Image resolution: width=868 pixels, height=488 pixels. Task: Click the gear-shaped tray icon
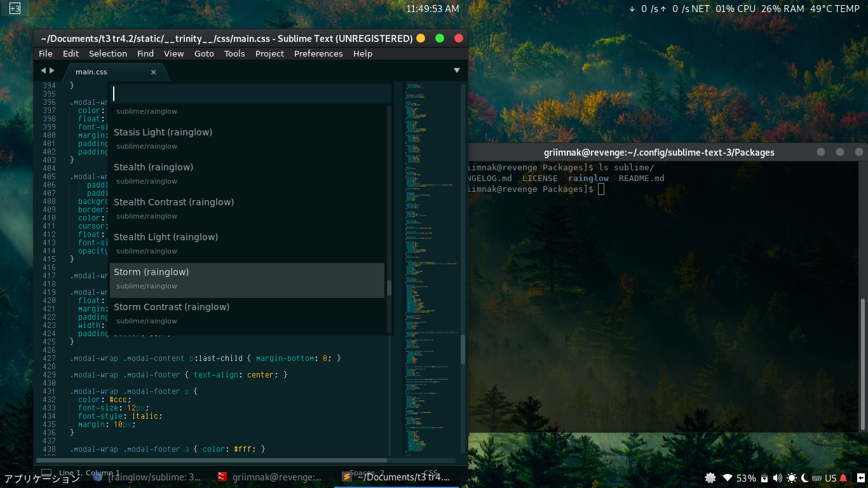click(710, 478)
